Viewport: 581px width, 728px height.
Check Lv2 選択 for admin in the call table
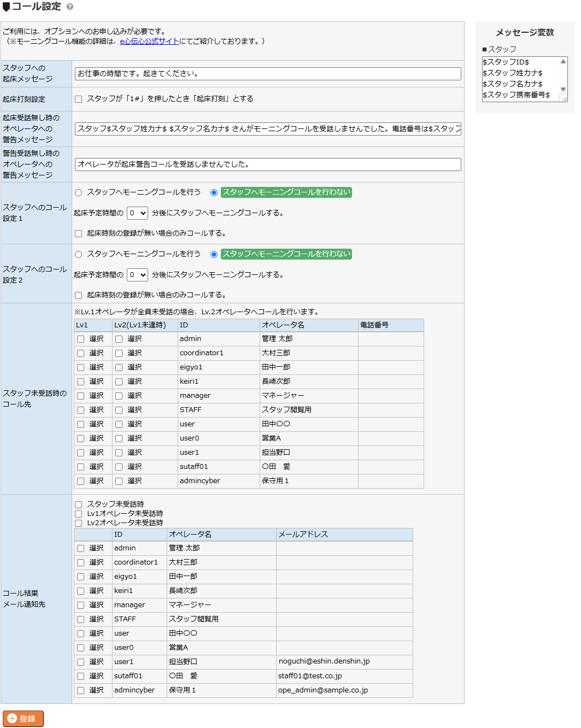point(119,339)
